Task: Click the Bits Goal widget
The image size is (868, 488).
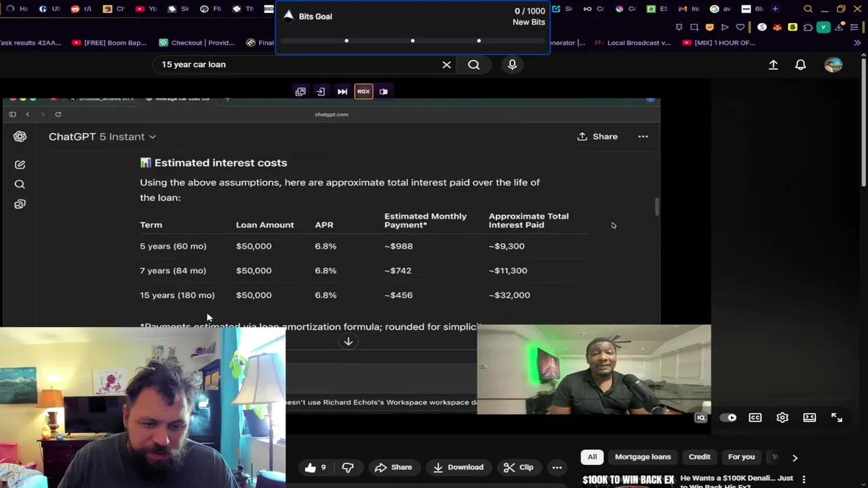Action: (x=413, y=26)
